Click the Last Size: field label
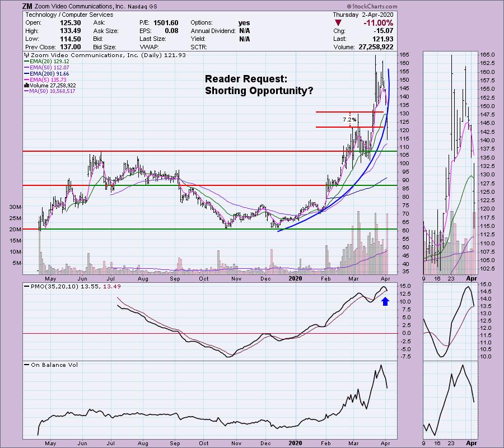 [153, 39]
